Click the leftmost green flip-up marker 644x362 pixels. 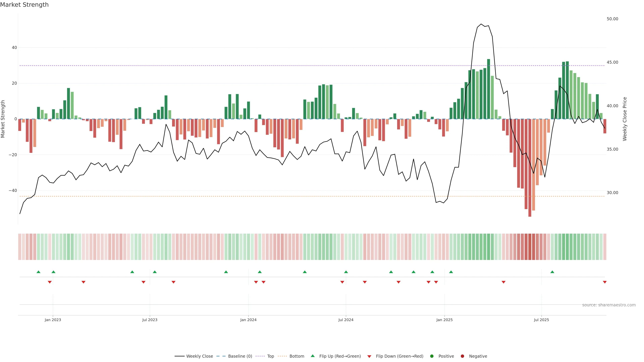38,272
